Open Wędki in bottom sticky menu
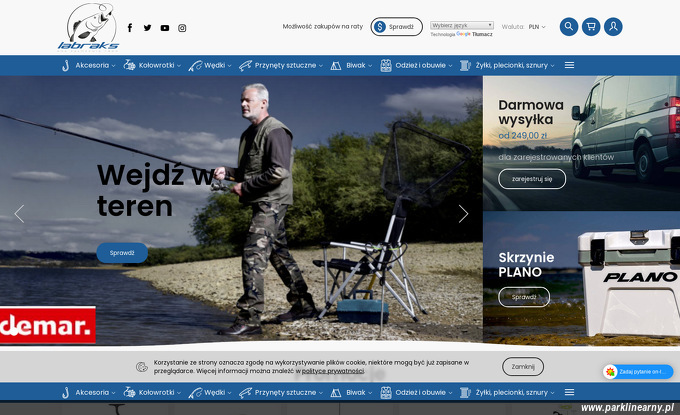Image resolution: width=680 pixels, height=415 pixels. [x=215, y=392]
